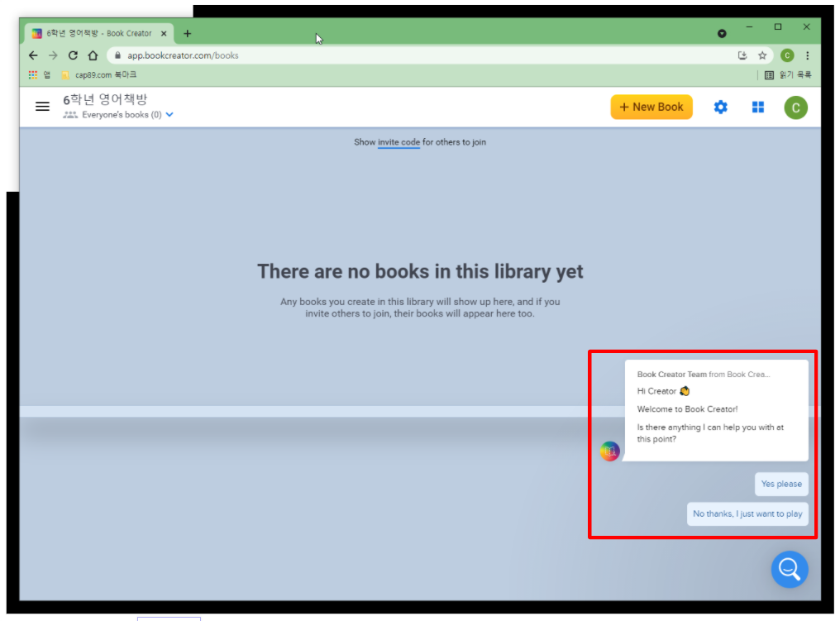Open the apps shortcut in bookmarks bar
The width and height of the screenshot is (840, 621).
pos(39,75)
